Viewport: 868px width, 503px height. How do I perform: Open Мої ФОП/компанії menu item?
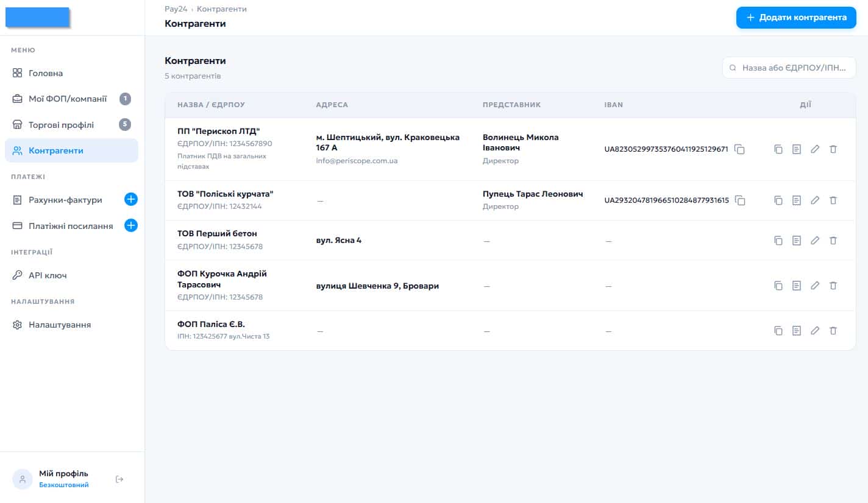click(71, 99)
